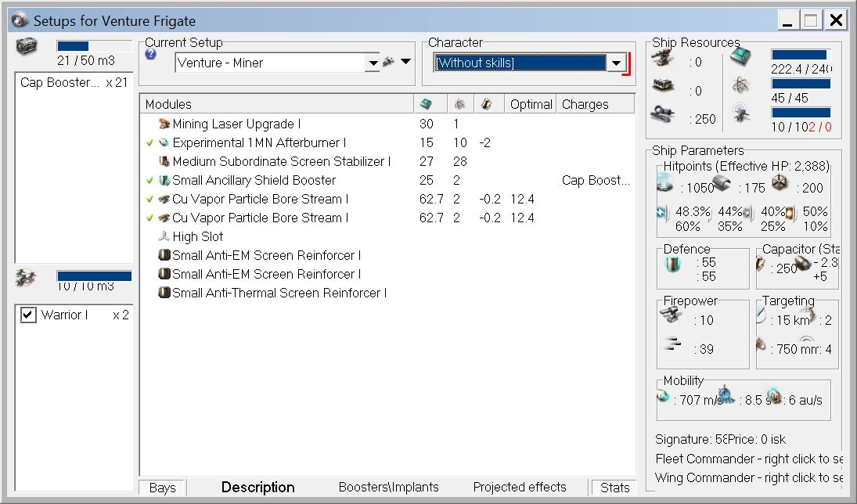Toggle checkmark of second Cu Vapor Particle Bore Stream
857x504 pixels.
pyautogui.click(x=149, y=218)
